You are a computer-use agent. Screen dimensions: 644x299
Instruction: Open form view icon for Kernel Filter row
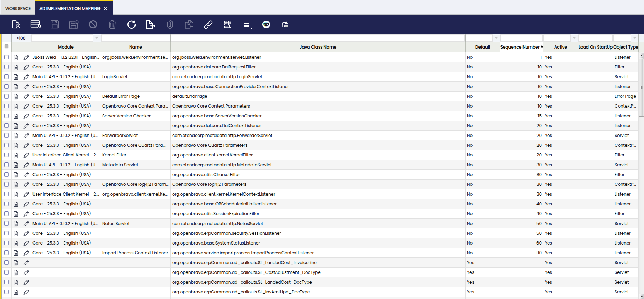tap(16, 155)
